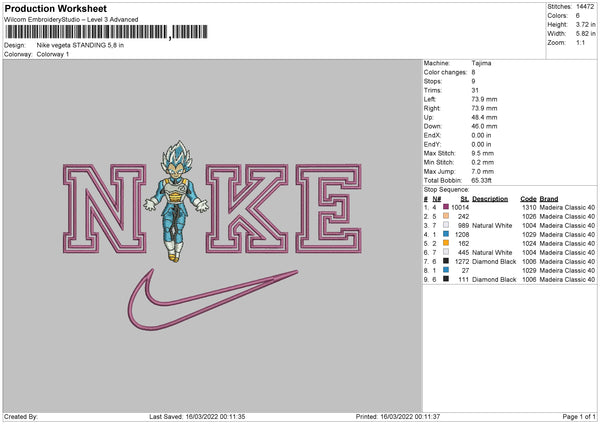The image size is (600, 424).
Task: Click the Colors value 6
Action: tap(578, 16)
